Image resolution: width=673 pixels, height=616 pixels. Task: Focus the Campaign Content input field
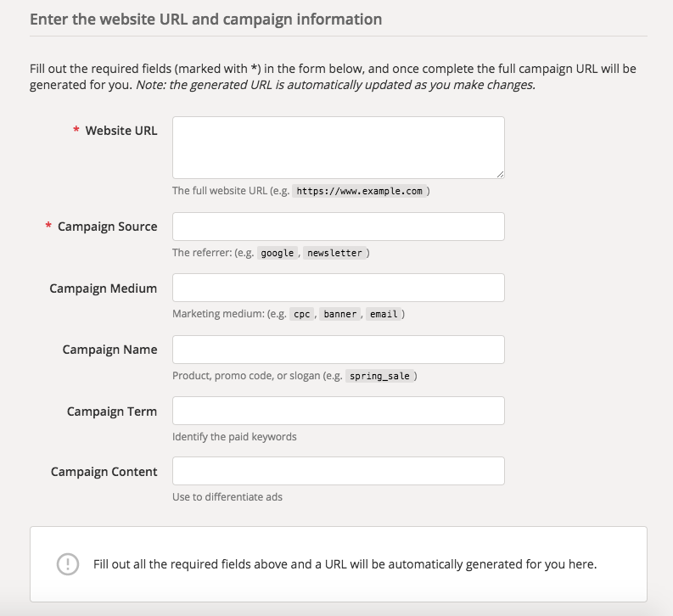339,471
